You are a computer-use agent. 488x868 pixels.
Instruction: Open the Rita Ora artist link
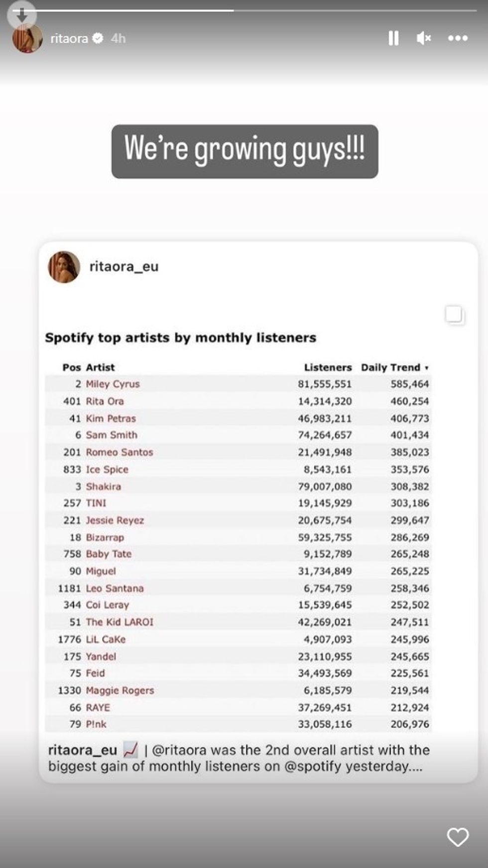105,401
